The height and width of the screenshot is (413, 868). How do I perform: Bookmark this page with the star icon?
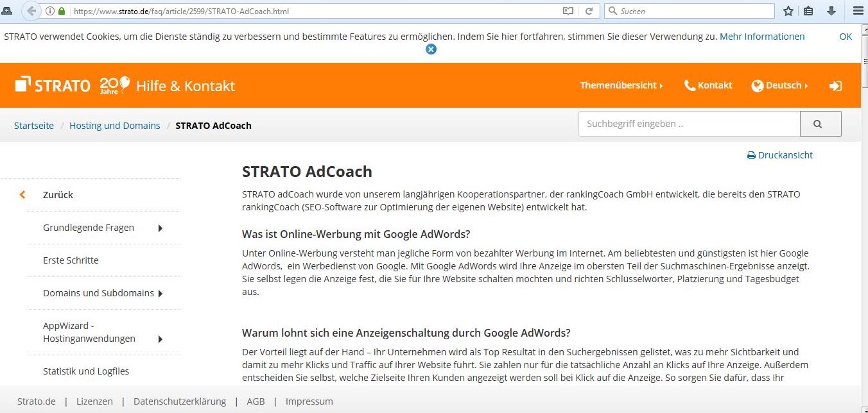point(788,11)
